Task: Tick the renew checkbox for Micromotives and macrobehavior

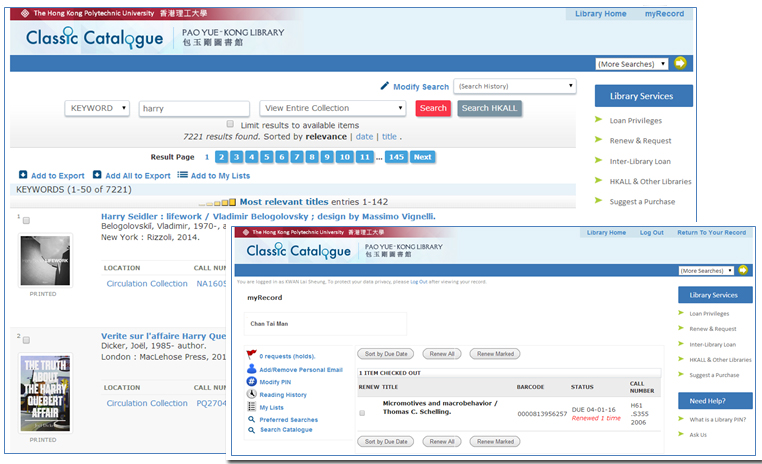Action: 362,413
